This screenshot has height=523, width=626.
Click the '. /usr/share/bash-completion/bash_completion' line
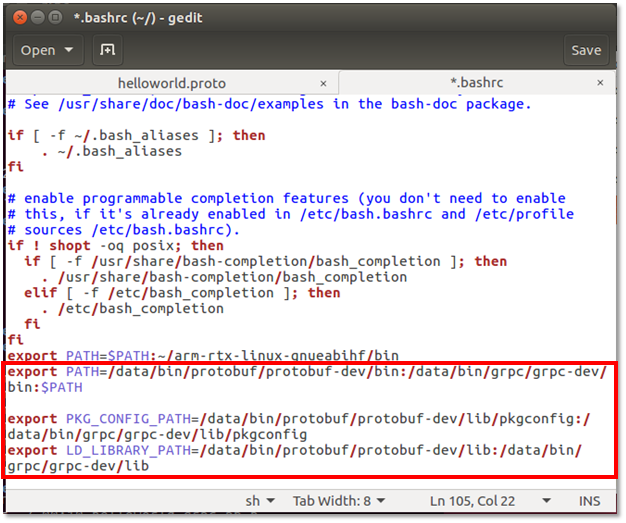point(224,277)
